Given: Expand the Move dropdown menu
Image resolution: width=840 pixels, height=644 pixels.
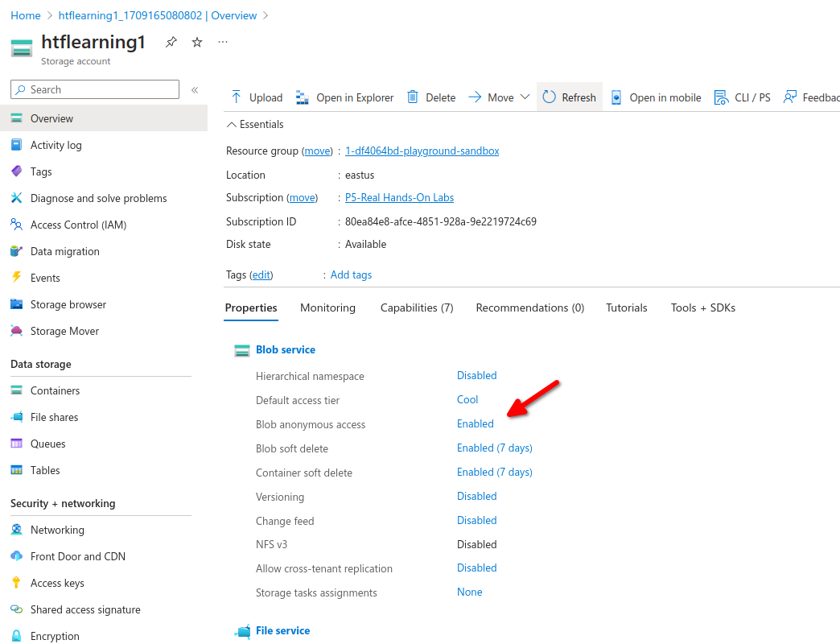Looking at the screenshot, I should pos(525,97).
